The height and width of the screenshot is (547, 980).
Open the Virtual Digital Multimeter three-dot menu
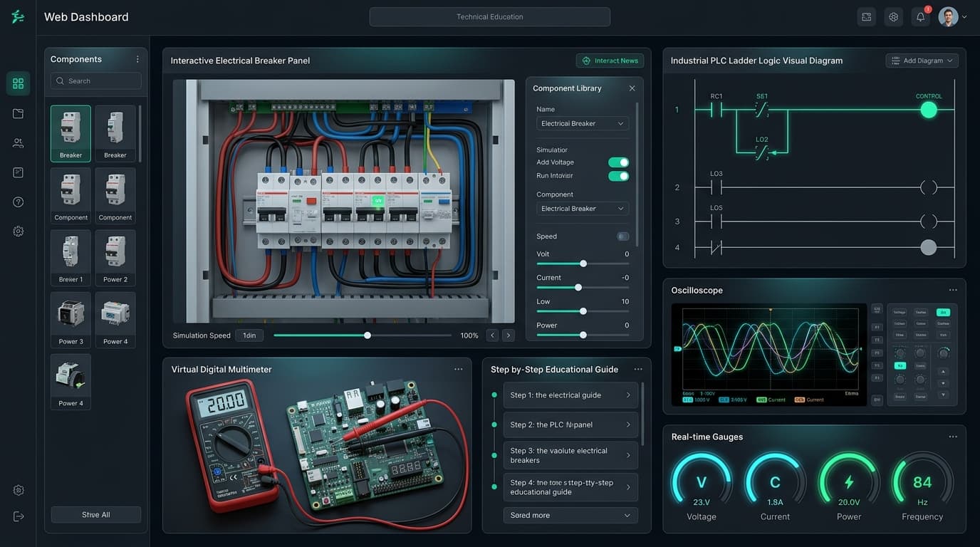458,369
